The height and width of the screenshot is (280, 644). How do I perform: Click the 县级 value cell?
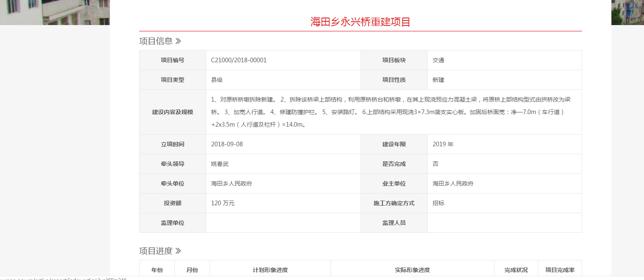283,80
